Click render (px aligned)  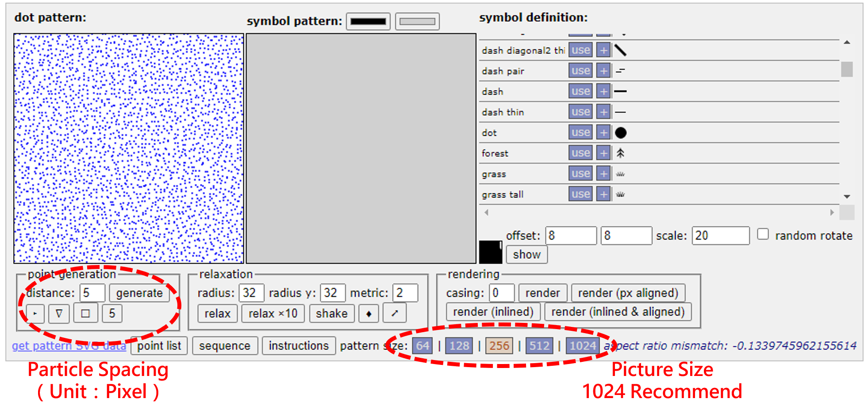[x=628, y=293]
